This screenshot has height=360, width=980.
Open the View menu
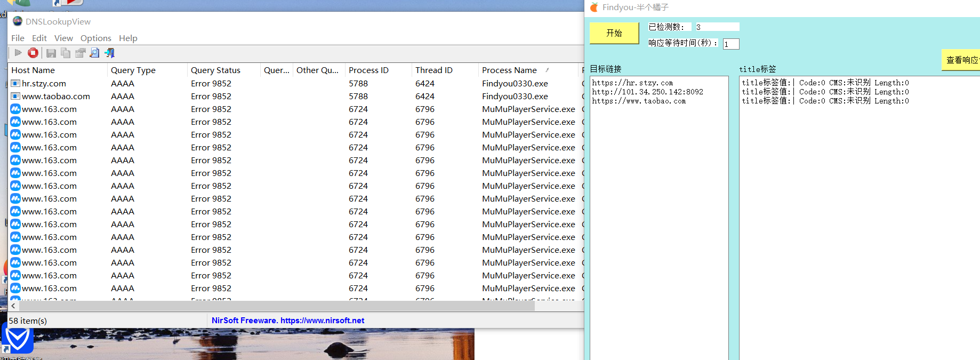(63, 38)
